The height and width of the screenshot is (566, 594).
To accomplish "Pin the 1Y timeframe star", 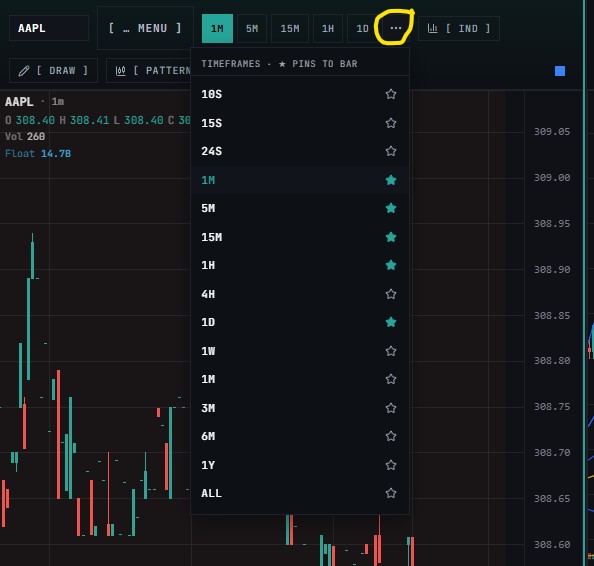I will pos(391,465).
